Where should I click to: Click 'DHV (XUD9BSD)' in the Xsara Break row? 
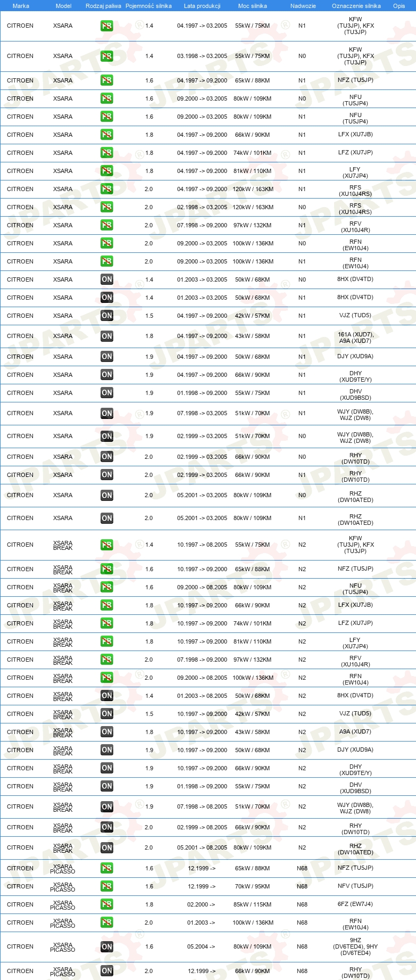355,788
